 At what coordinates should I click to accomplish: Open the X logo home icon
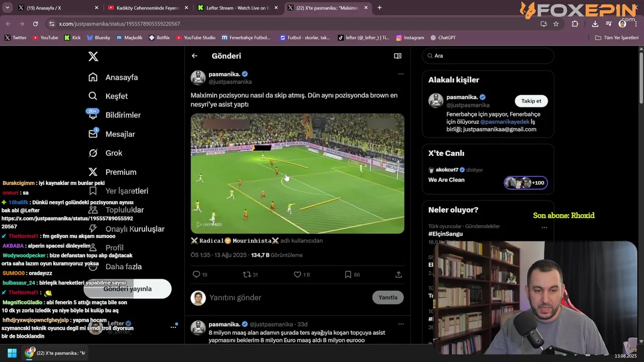[x=93, y=56]
